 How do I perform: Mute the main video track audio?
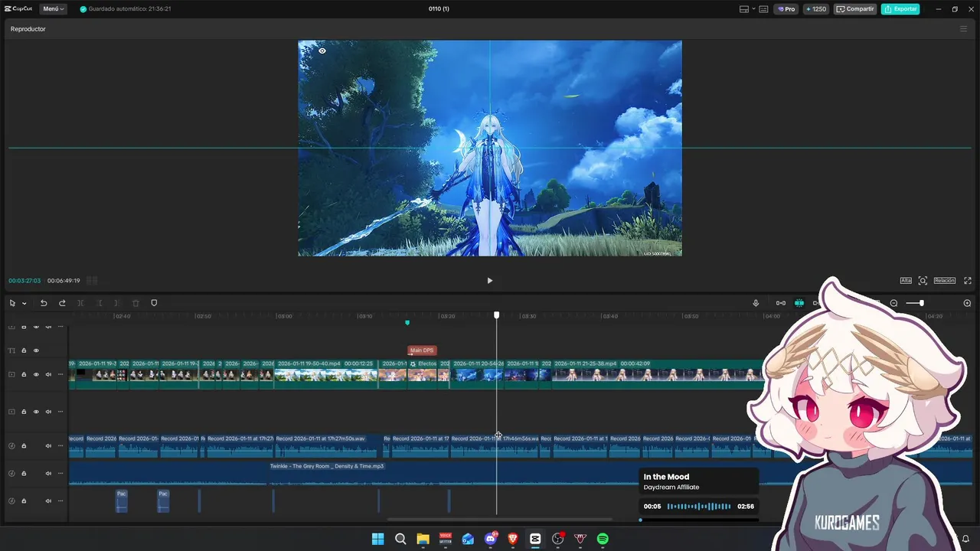(x=48, y=374)
